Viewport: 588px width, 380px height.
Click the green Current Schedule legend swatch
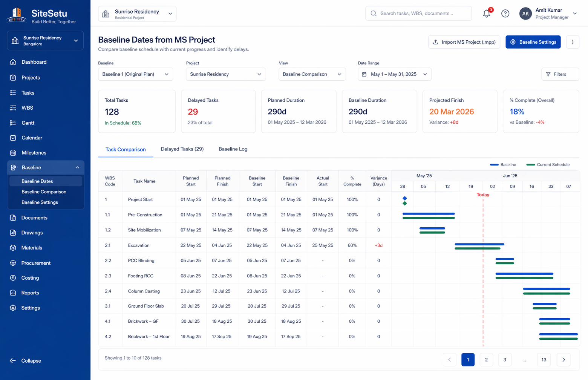pos(531,165)
